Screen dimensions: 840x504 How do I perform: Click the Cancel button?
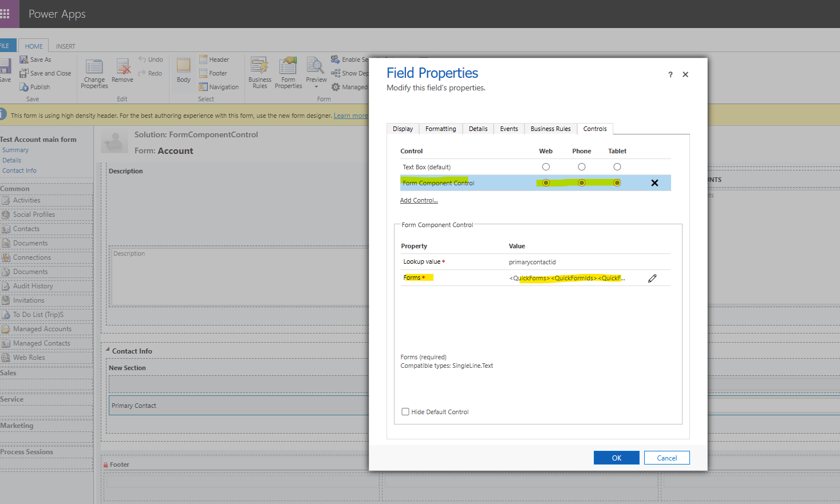point(667,458)
